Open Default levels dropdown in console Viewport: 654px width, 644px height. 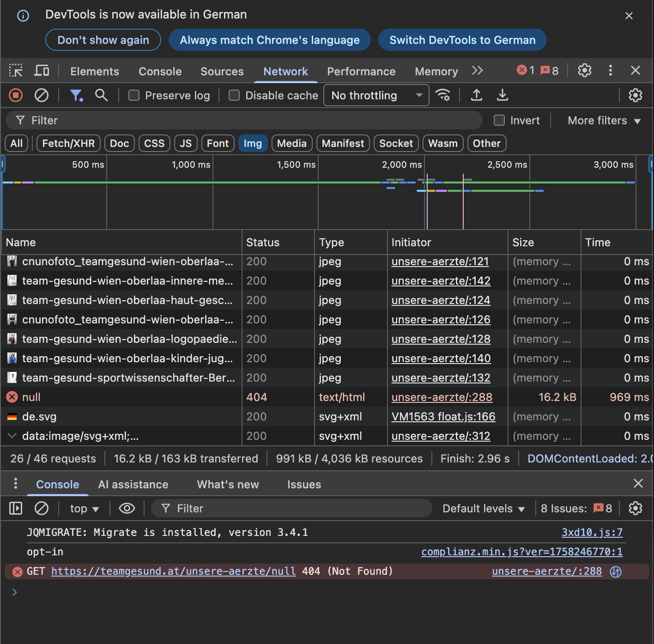coord(483,509)
